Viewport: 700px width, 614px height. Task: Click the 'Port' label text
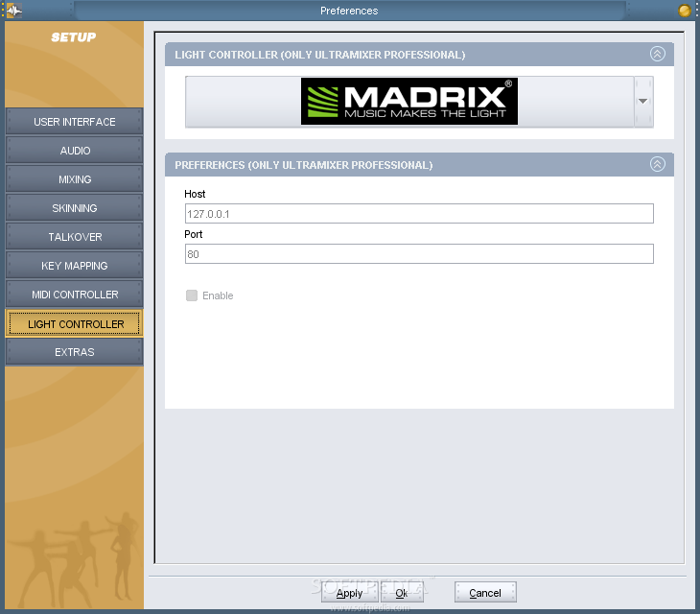tap(194, 234)
